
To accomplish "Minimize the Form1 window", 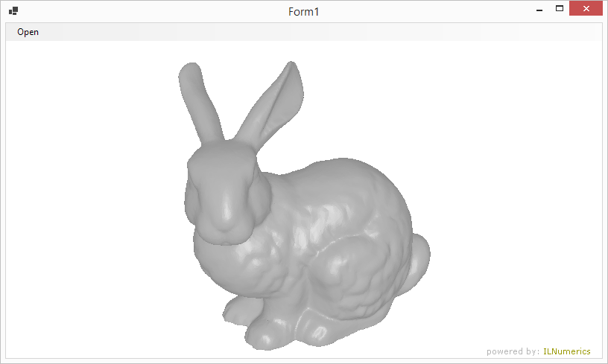I will [539, 9].
